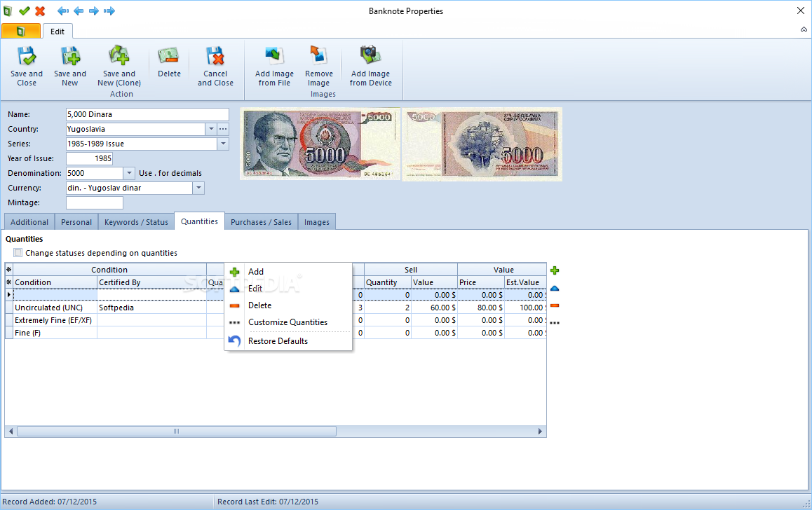Click the Year of Issue field
This screenshot has width=812, height=510.
89,158
